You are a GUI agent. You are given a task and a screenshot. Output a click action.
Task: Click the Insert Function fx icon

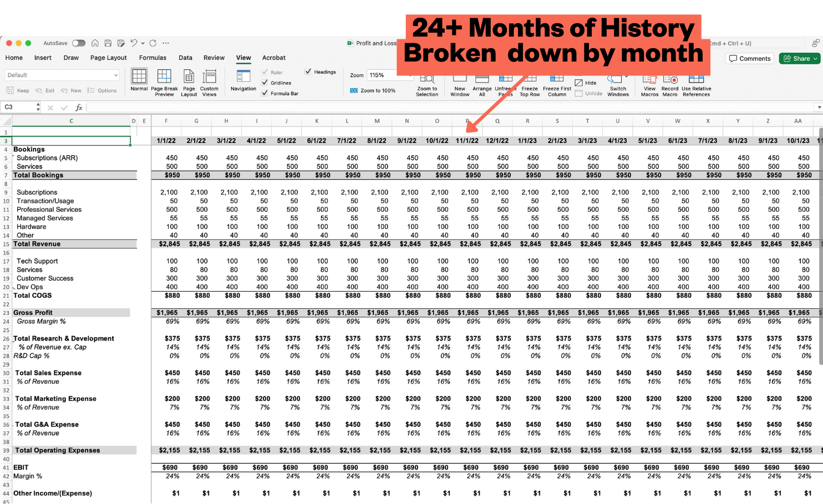(79, 108)
